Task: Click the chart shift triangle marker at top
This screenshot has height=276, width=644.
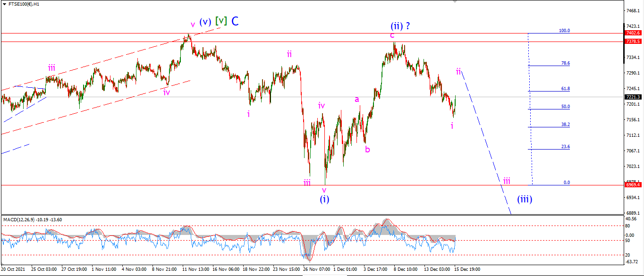Action: point(455,2)
